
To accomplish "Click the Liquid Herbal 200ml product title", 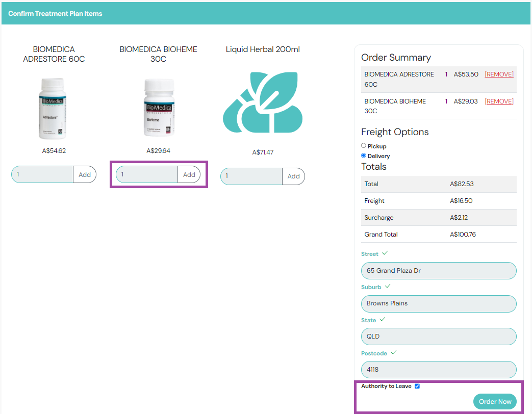I will (x=263, y=49).
